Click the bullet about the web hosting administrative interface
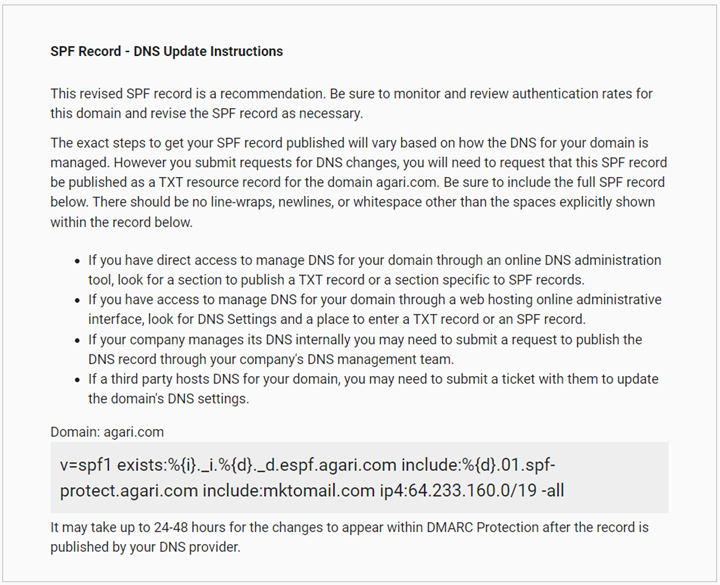This screenshot has height=585, width=720. click(374, 309)
